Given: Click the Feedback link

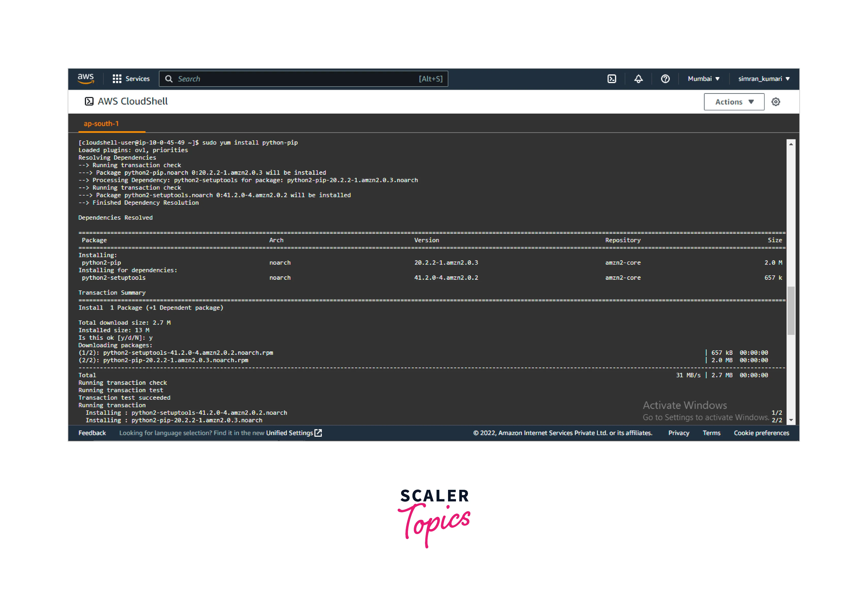Looking at the screenshot, I should pyautogui.click(x=92, y=433).
